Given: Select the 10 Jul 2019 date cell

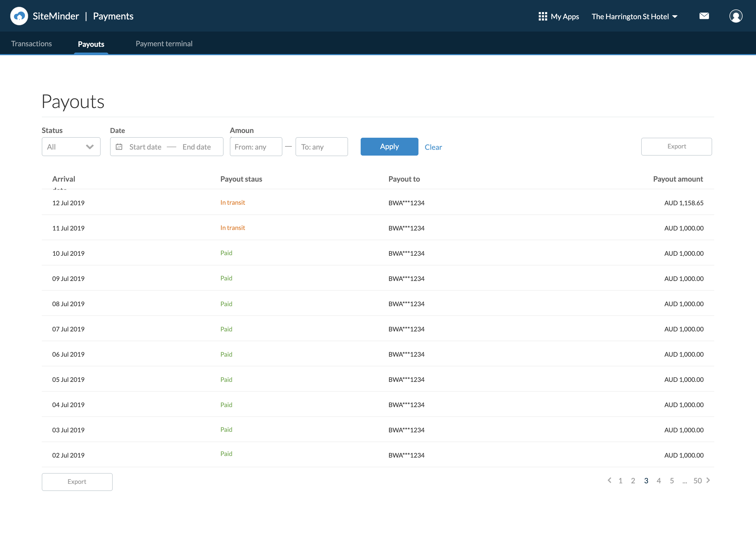Looking at the screenshot, I should [x=68, y=253].
